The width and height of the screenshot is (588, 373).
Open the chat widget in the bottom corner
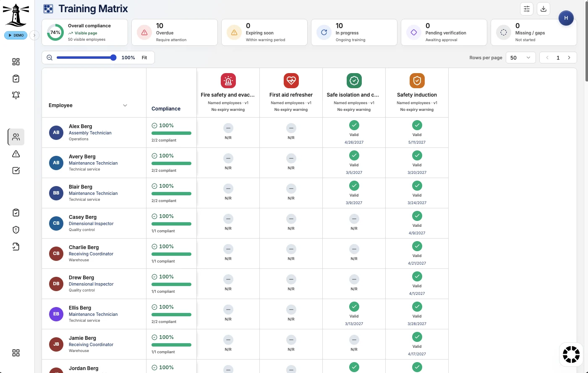pos(571,355)
